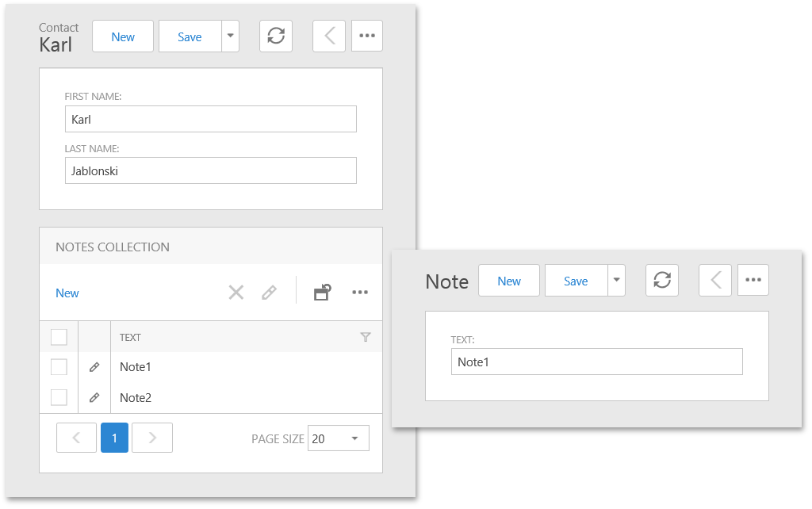Viewport: 812px width, 509px height.
Task: Toggle the select-all checkbox in grid header
Action: pos(59,337)
